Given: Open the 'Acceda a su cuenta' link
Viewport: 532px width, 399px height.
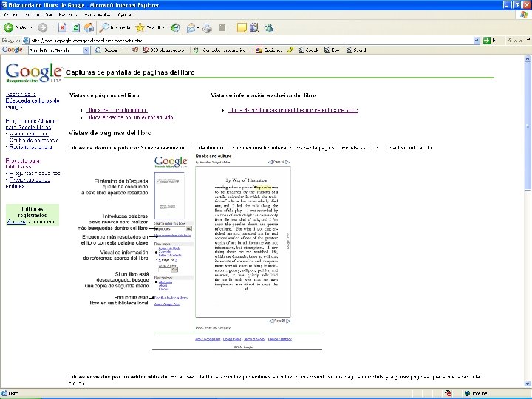Looking at the screenshot, I should 32,222.
